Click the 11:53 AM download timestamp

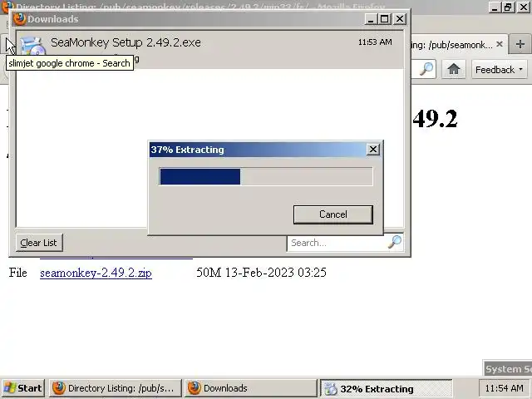point(375,42)
